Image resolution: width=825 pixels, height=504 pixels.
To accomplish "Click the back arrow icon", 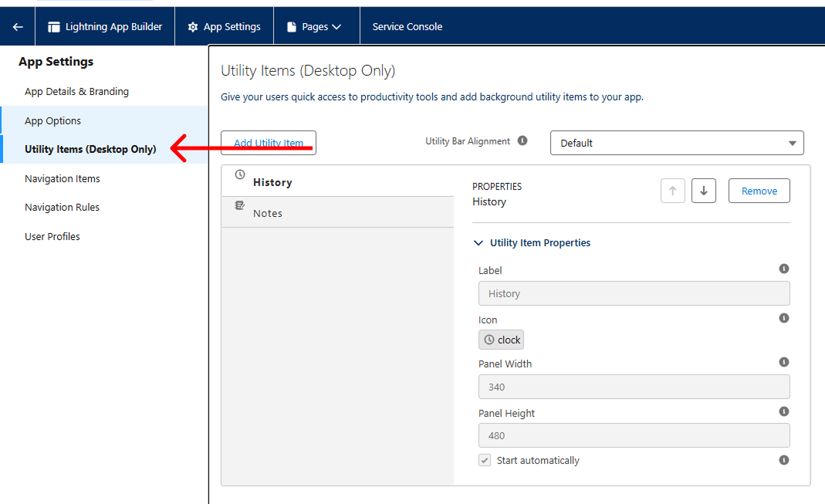I will point(17,27).
